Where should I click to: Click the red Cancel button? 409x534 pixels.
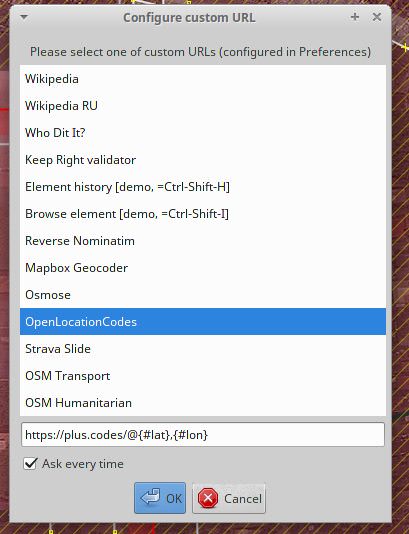[229, 499]
